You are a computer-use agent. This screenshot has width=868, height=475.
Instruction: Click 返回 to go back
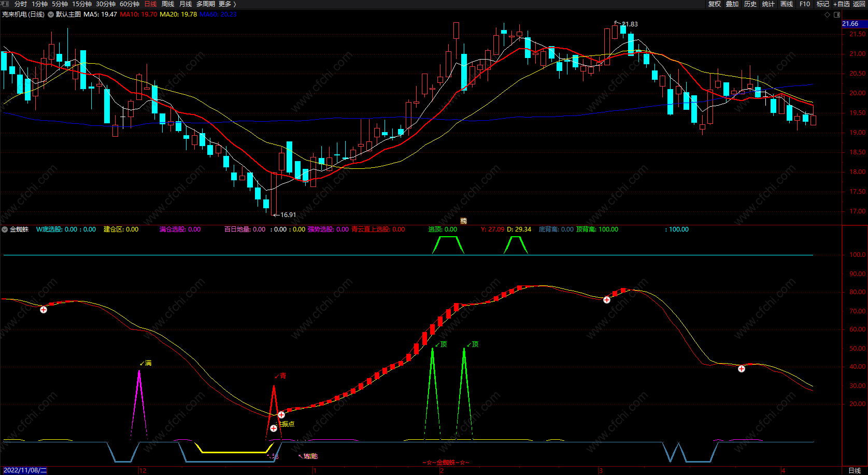coord(859,4)
